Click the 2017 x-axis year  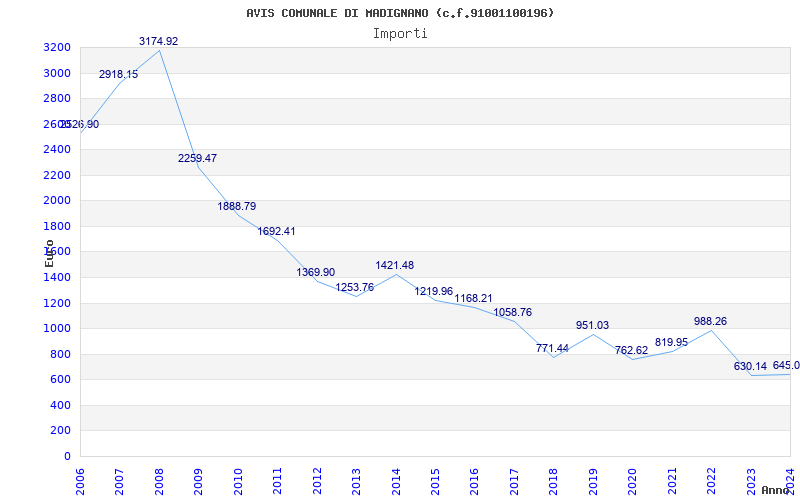click(x=514, y=482)
